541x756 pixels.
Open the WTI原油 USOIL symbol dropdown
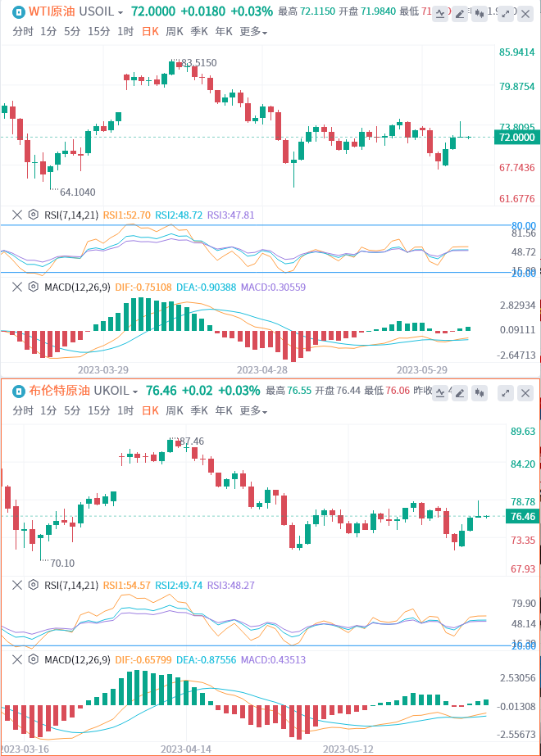point(75,11)
